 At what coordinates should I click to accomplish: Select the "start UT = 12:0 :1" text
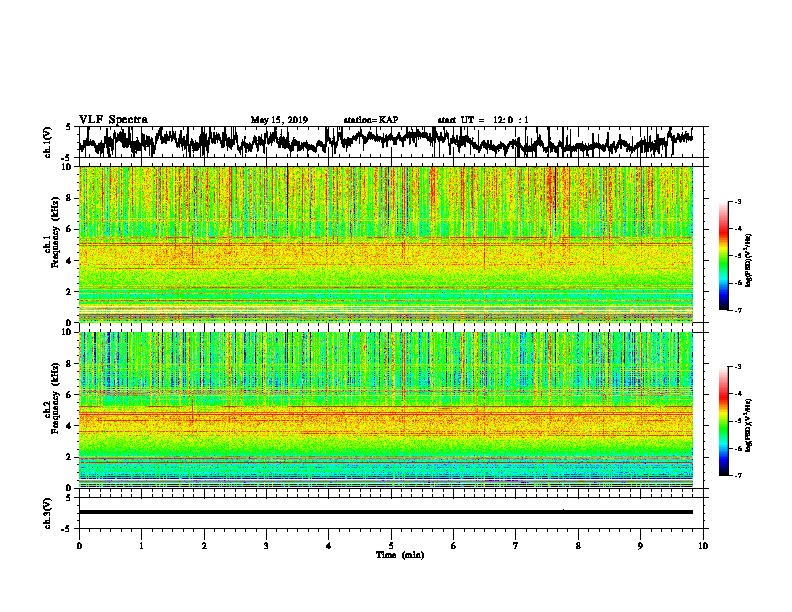(483, 120)
